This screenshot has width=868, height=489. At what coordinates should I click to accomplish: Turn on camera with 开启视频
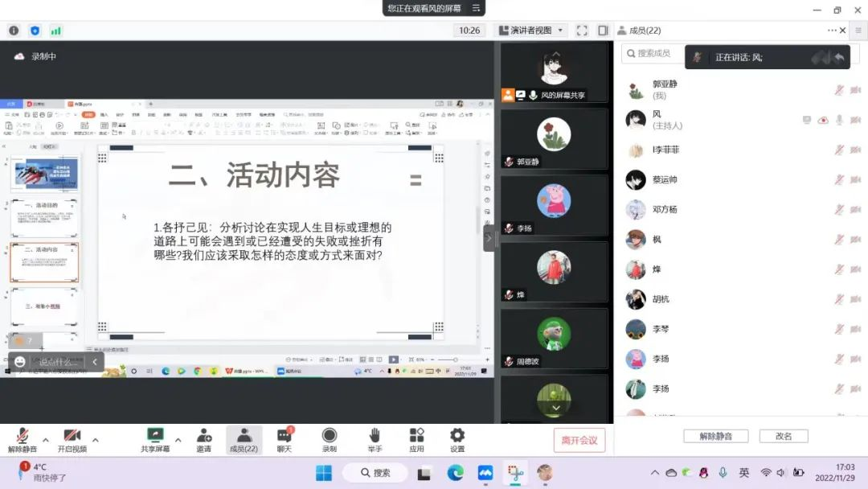coord(72,440)
